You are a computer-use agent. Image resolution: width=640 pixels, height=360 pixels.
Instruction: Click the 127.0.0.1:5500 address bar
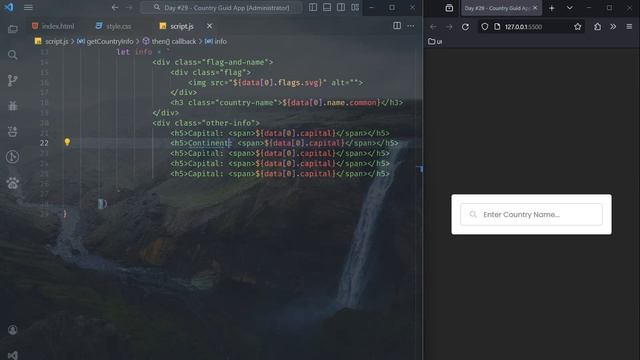[531, 27]
